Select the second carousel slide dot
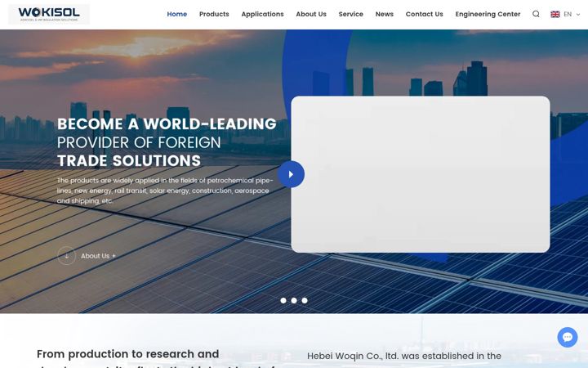 coord(294,300)
